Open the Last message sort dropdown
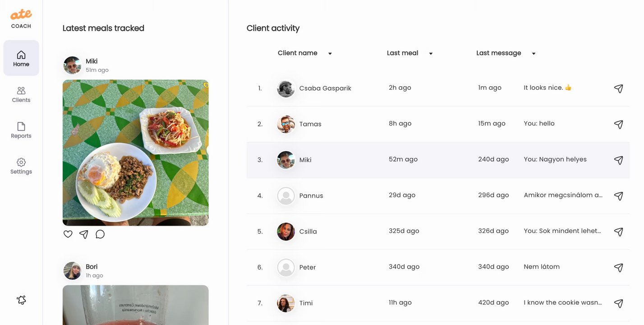644x325 pixels. tap(534, 54)
